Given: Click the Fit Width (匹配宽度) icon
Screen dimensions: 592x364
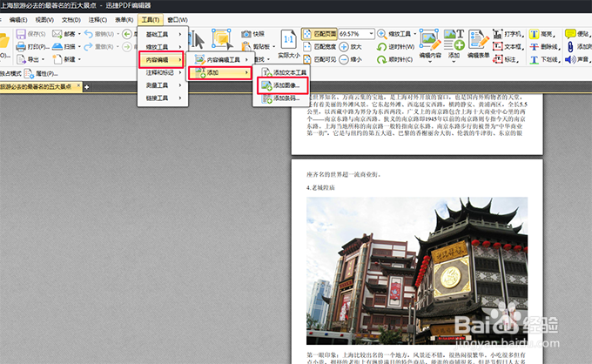Looking at the screenshot, I should point(307,47).
